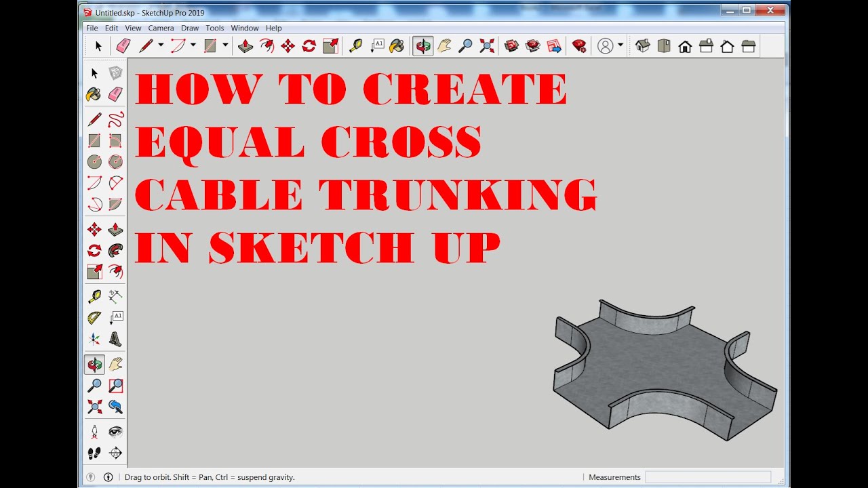The width and height of the screenshot is (868, 488).
Task: Select the Circle tool in left panel
Action: [x=94, y=162]
